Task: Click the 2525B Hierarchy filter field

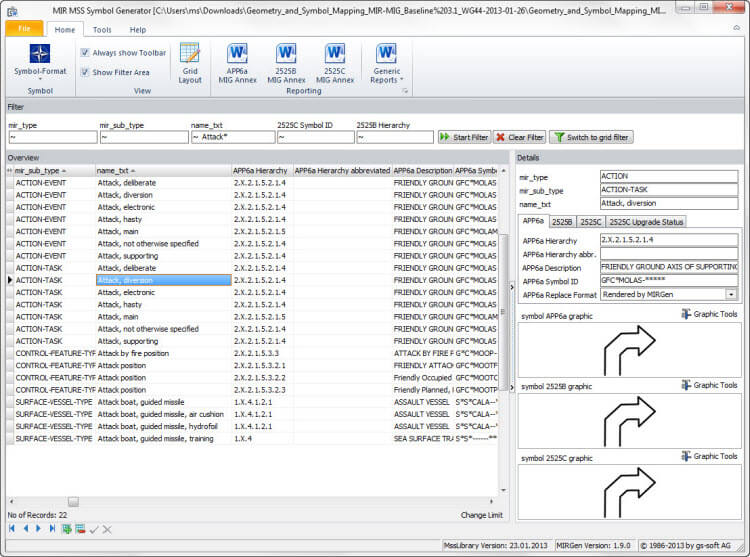Action: coord(395,137)
